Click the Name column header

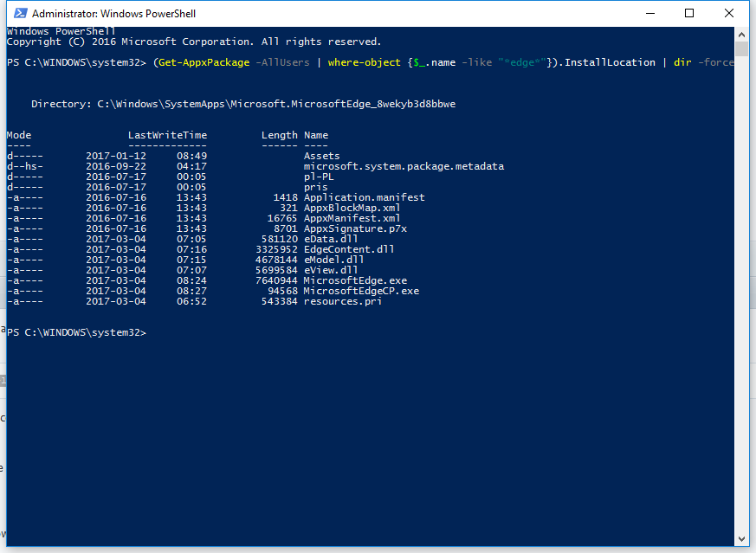coord(316,135)
